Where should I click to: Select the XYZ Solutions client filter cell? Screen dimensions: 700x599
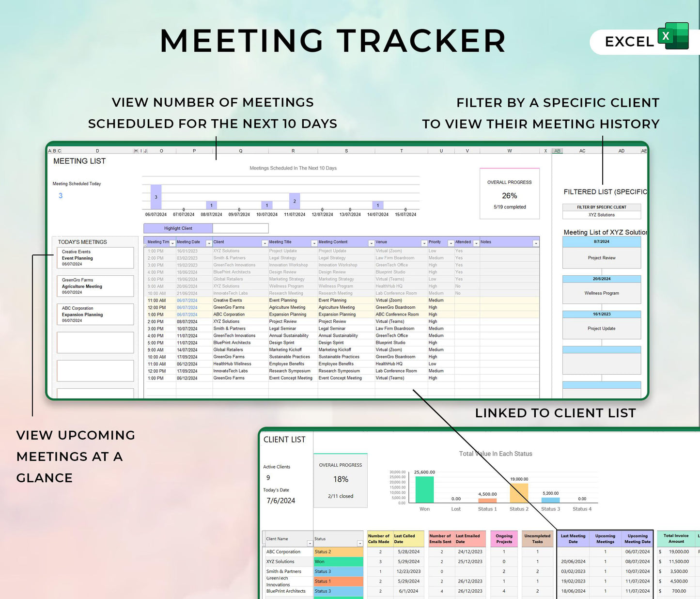coord(601,215)
